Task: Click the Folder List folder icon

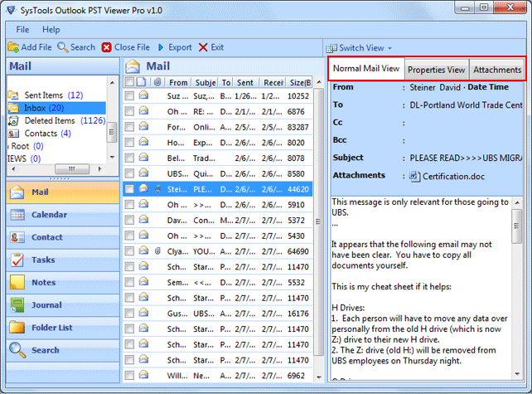Action: 17,328
